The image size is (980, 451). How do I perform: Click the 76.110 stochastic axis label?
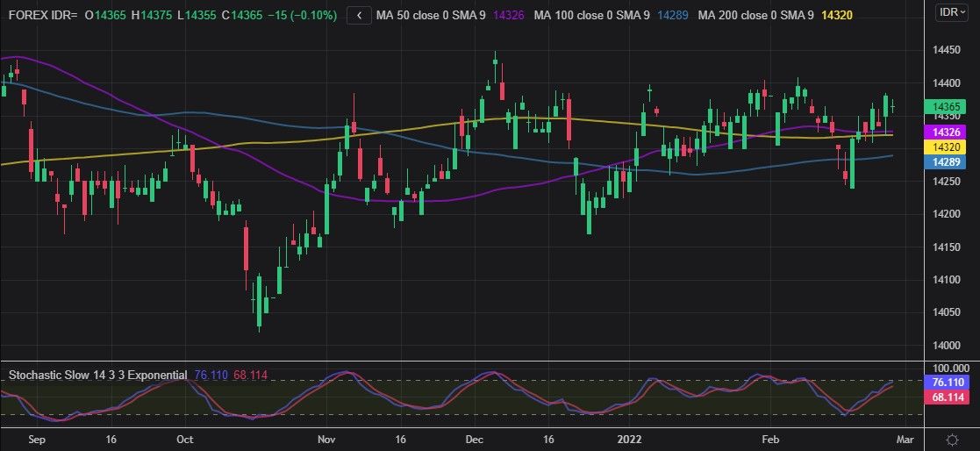coord(947,383)
